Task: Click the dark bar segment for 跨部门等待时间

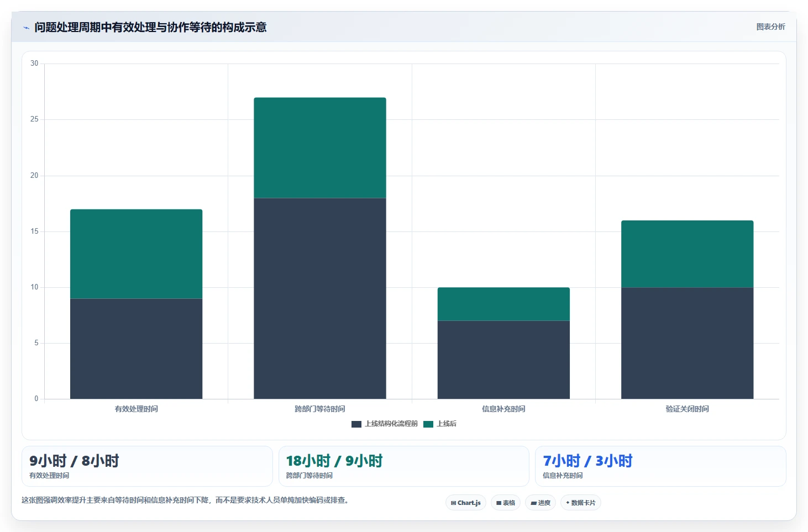Action: 320,298
